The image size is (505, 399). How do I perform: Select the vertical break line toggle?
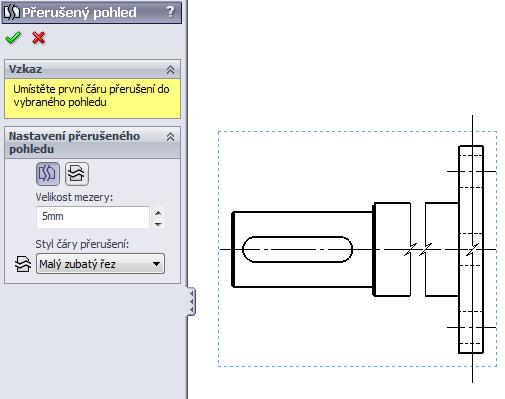pos(48,174)
